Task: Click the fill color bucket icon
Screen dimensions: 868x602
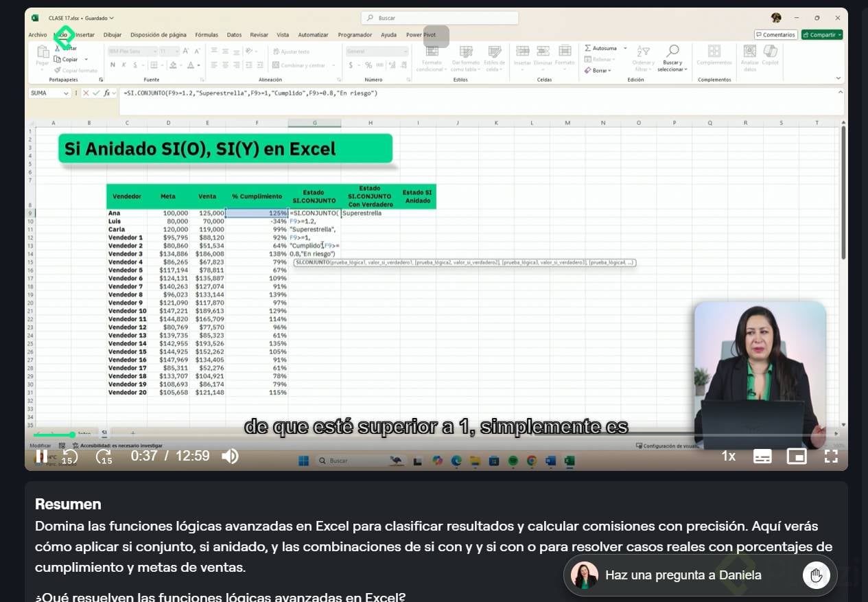Action: 173,65
